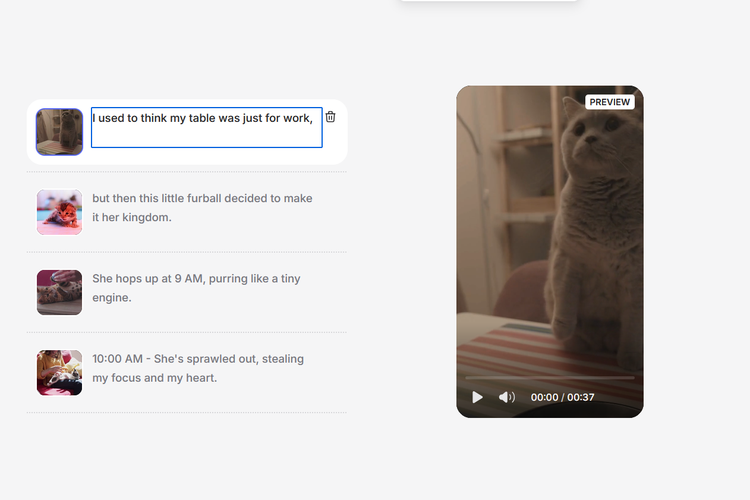Click the empty second line of the active text field
The image size is (750, 500).
206,137
